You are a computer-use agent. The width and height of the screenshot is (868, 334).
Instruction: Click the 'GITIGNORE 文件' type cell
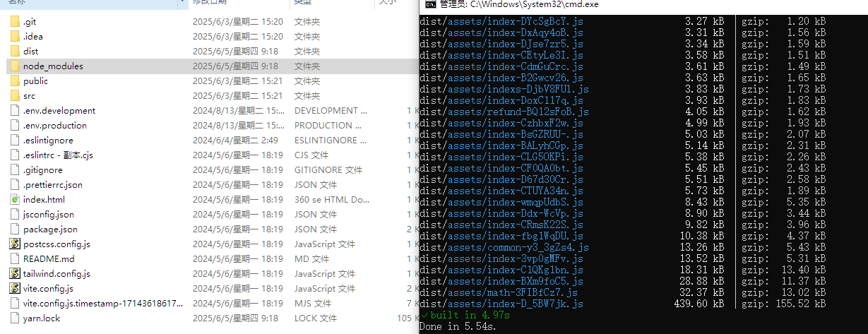328,170
